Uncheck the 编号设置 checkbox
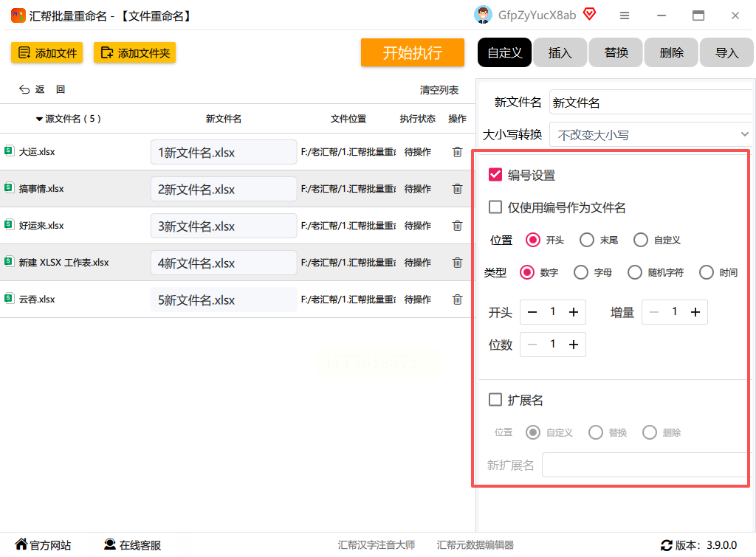Image resolution: width=756 pixels, height=557 pixels. 495,175
